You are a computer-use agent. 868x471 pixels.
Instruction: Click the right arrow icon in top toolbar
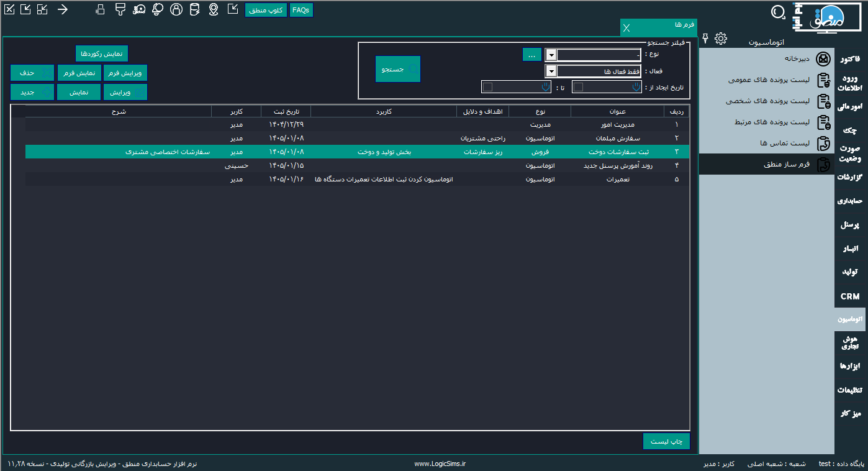(62, 9)
